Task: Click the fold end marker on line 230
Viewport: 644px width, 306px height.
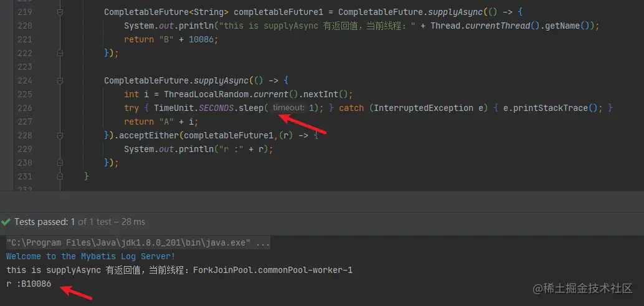Action: click(60, 163)
